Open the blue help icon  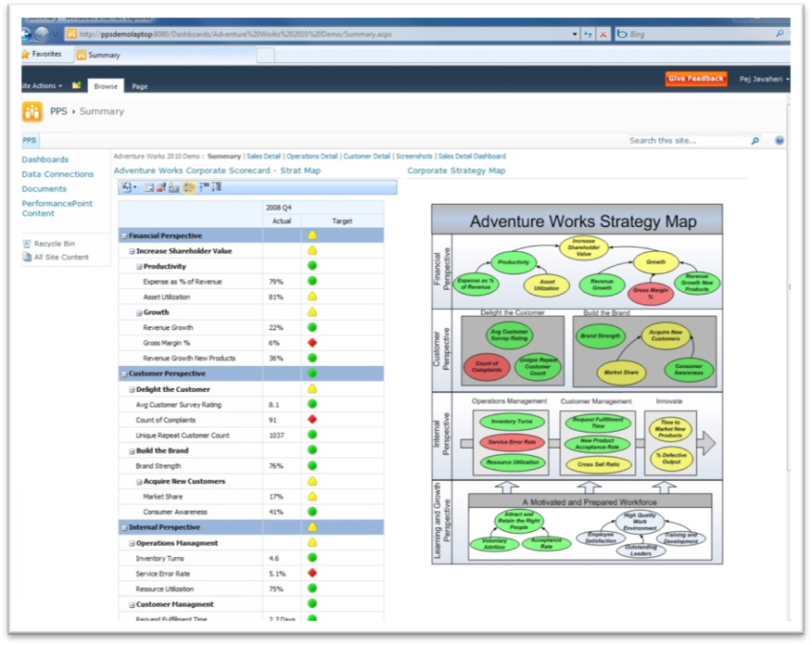point(780,141)
